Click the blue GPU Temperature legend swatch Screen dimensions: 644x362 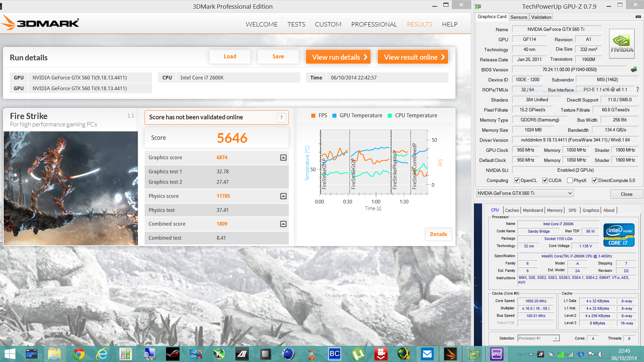pyautogui.click(x=334, y=116)
